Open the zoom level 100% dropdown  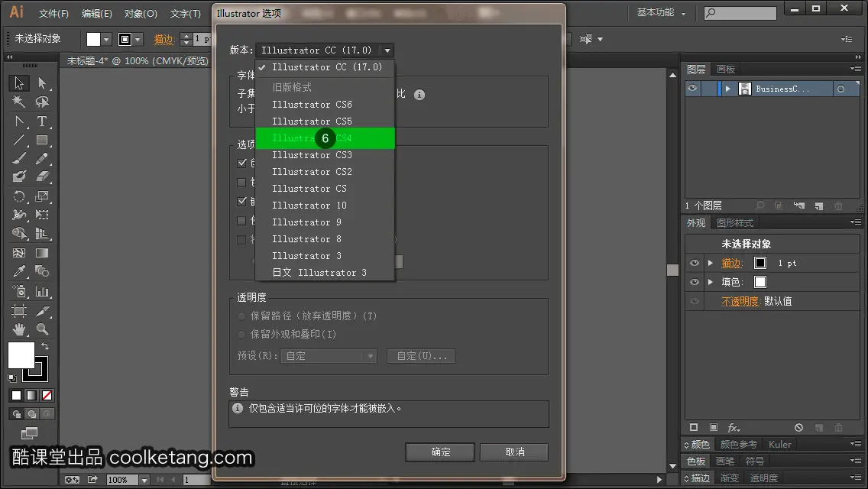pyautogui.click(x=144, y=480)
